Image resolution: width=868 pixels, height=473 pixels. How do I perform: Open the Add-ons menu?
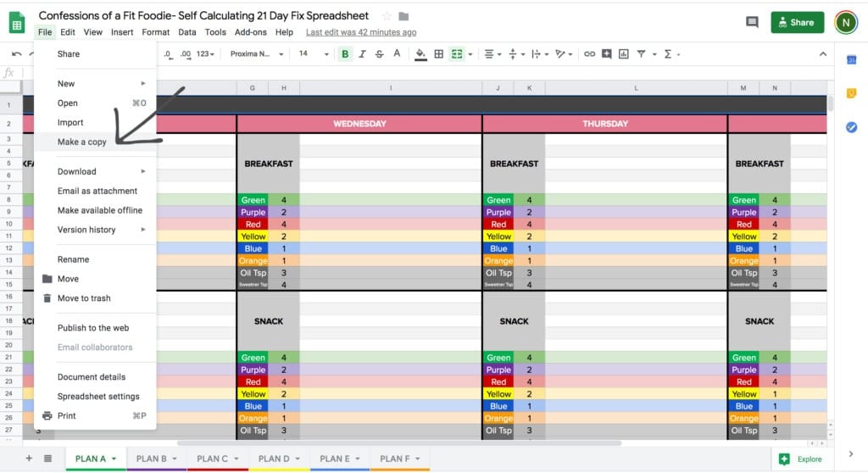point(250,32)
